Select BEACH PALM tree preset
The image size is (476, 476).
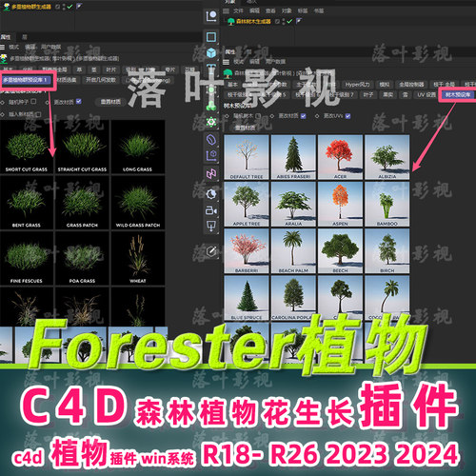(x=293, y=251)
